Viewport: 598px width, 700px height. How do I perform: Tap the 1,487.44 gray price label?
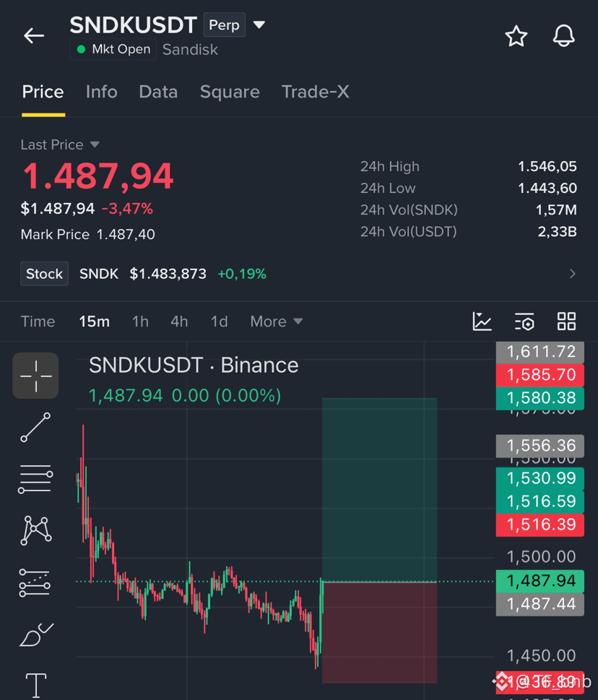(x=540, y=605)
